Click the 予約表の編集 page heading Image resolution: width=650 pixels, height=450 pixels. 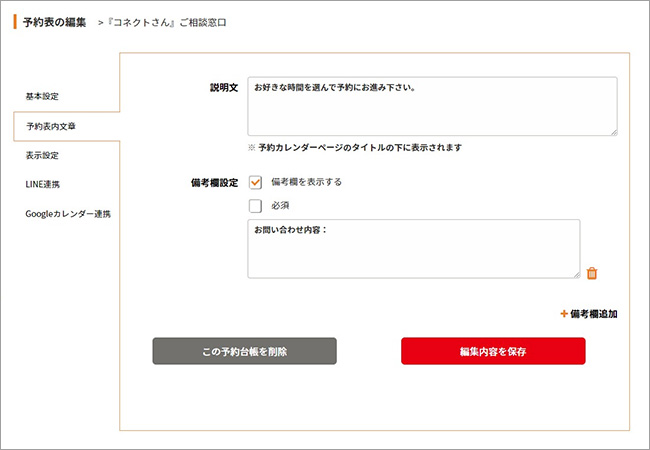[54, 22]
